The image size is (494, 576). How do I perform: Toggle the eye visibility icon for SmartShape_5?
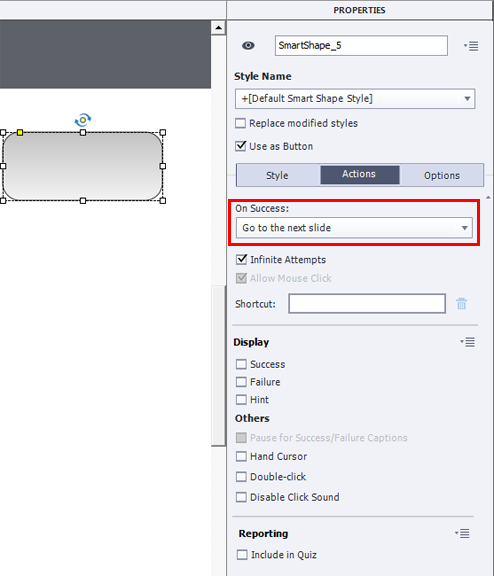click(248, 46)
